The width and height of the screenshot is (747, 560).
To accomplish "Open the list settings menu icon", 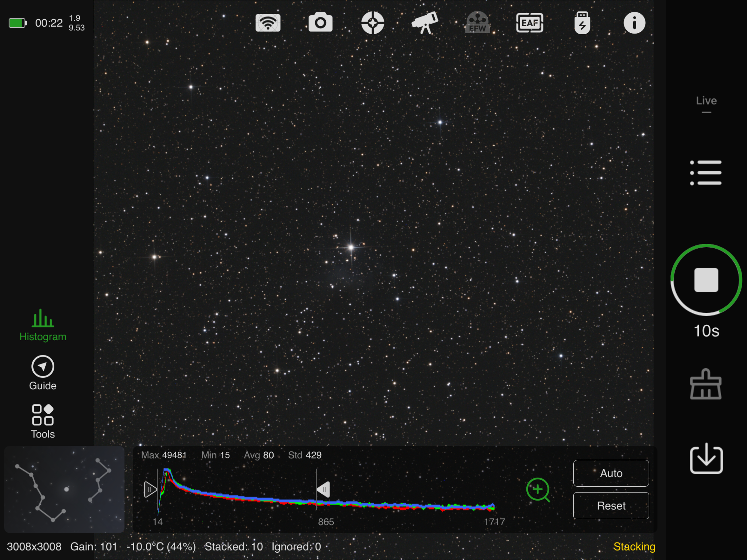I will click(706, 173).
